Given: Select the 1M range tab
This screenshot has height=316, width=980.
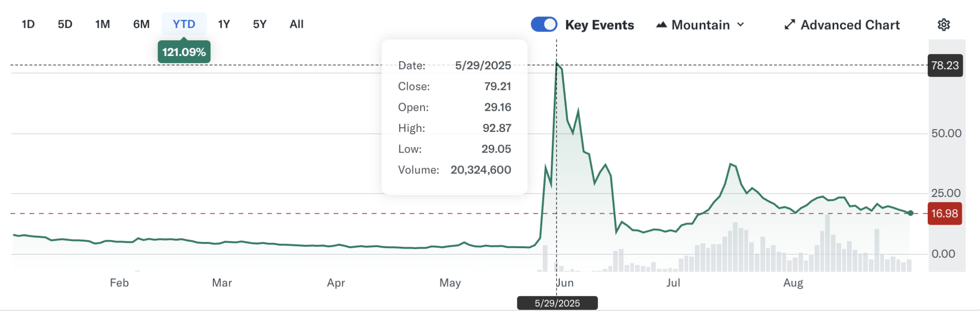Looking at the screenshot, I should coord(102,24).
